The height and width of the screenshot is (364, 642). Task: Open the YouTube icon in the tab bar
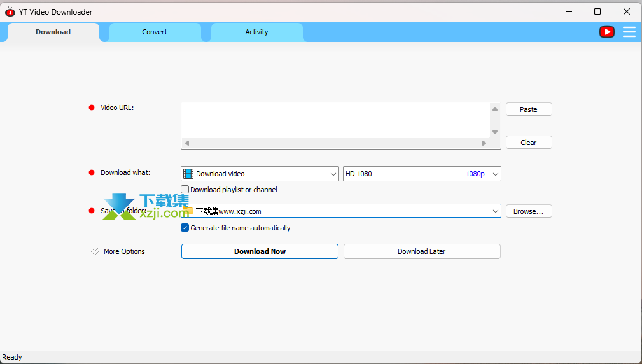tap(607, 32)
